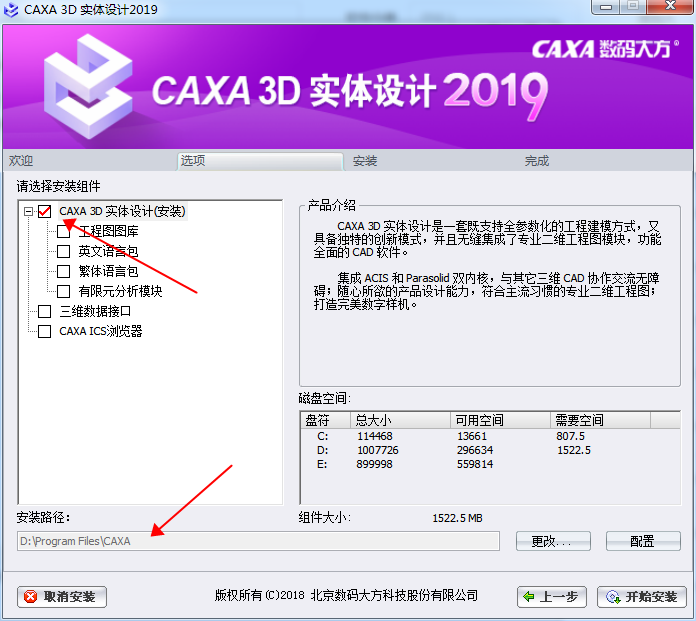Click the 1522.5 MB component size value
The image size is (696, 621).
tap(457, 518)
